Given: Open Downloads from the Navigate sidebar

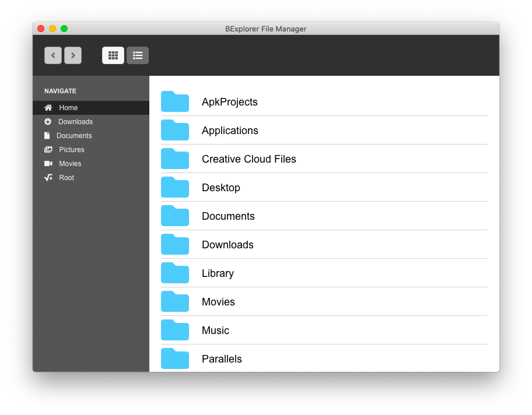Looking at the screenshot, I should click(91, 121).
